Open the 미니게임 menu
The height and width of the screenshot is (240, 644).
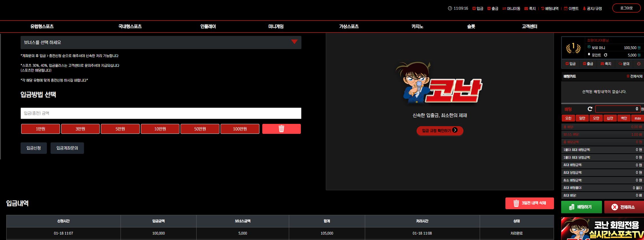pyautogui.click(x=276, y=27)
